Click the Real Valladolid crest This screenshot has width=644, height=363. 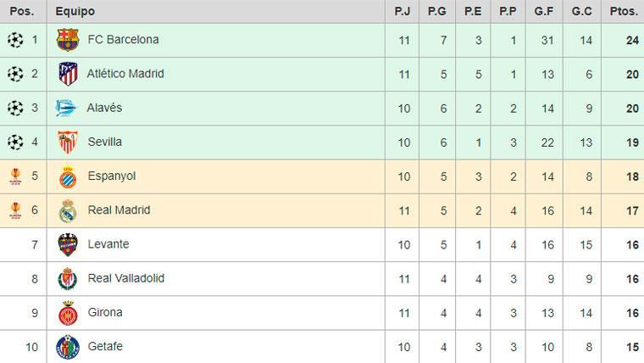tap(68, 278)
